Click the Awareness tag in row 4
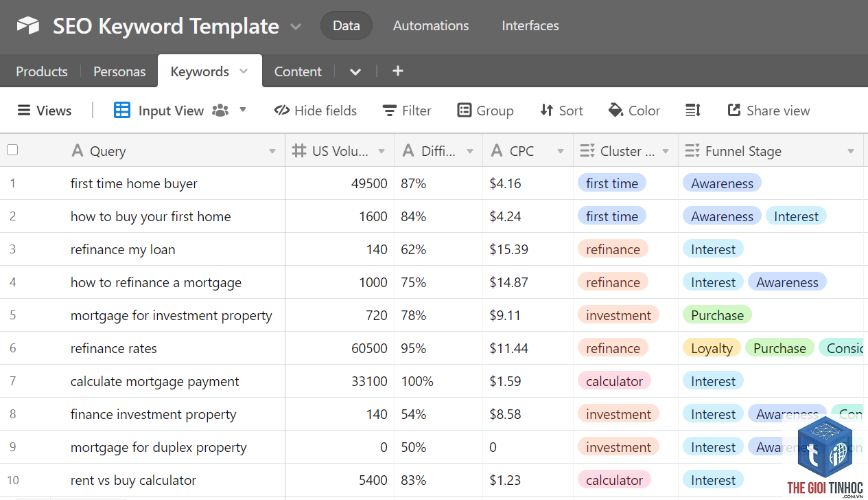Viewport: 868px width, 500px height. 787,282
